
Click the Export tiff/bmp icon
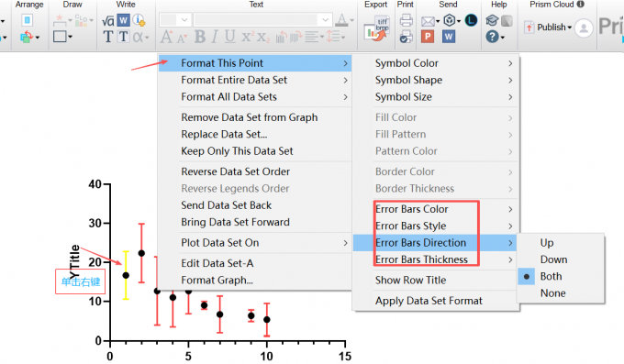coord(376,28)
